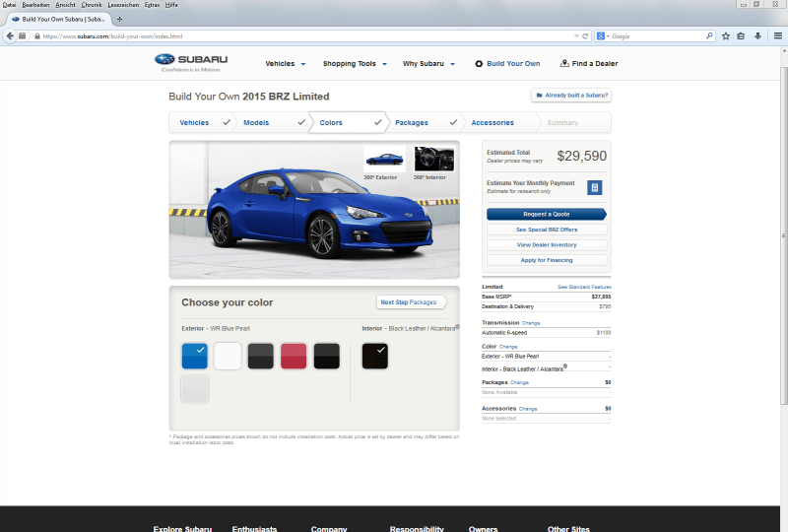The image size is (788, 532).
Task: Open the Firefox hamburger menu
Action: tap(778, 36)
